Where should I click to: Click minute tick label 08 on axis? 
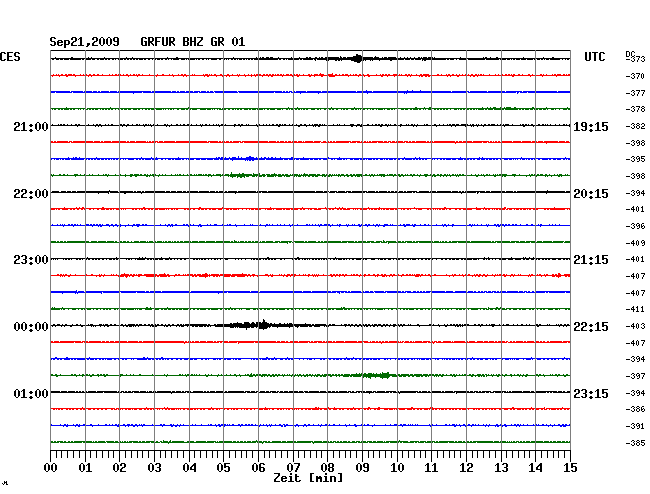[327, 468]
